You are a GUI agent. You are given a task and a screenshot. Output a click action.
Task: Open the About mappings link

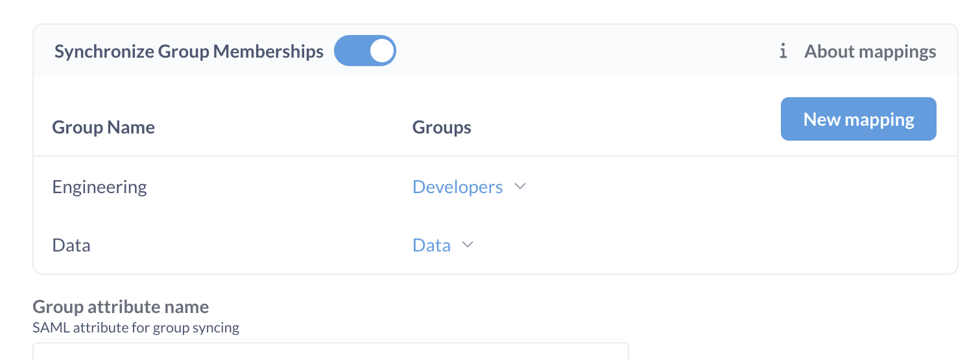[x=870, y=52]
